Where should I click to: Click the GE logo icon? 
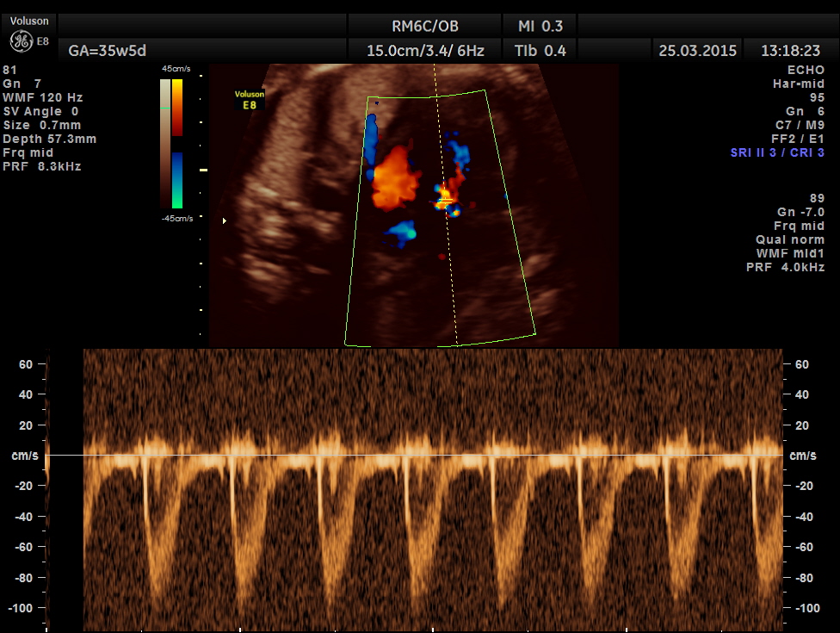[21, 41]
